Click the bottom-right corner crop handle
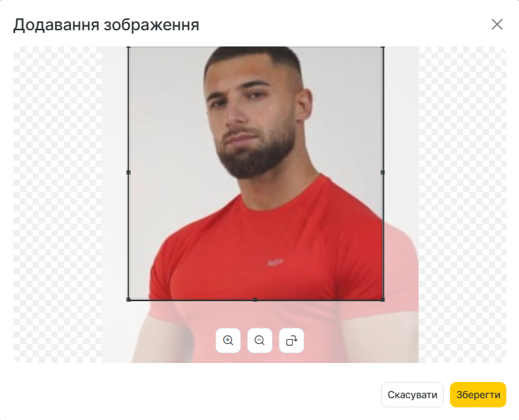519x420 pixels. pyautogui.click(x=383, y=300)
